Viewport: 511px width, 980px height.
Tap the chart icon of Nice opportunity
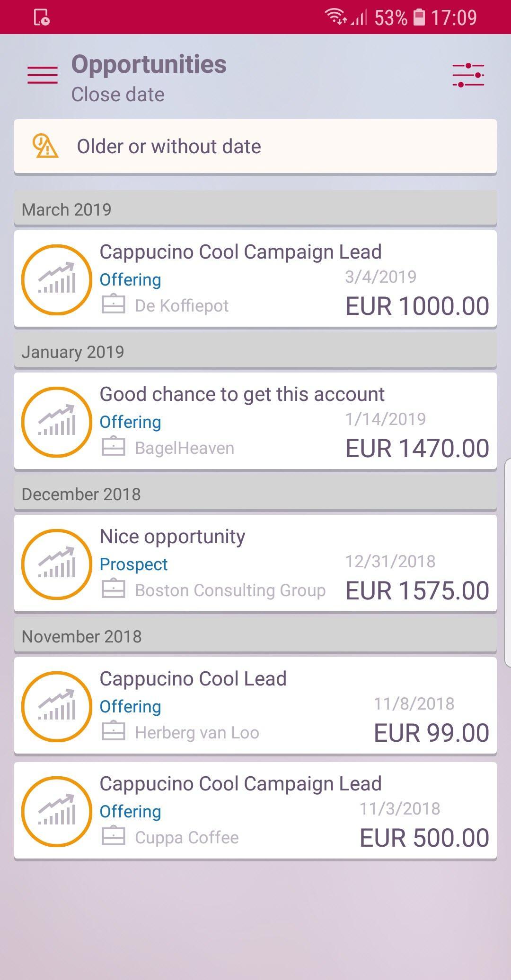click(57, 564)
